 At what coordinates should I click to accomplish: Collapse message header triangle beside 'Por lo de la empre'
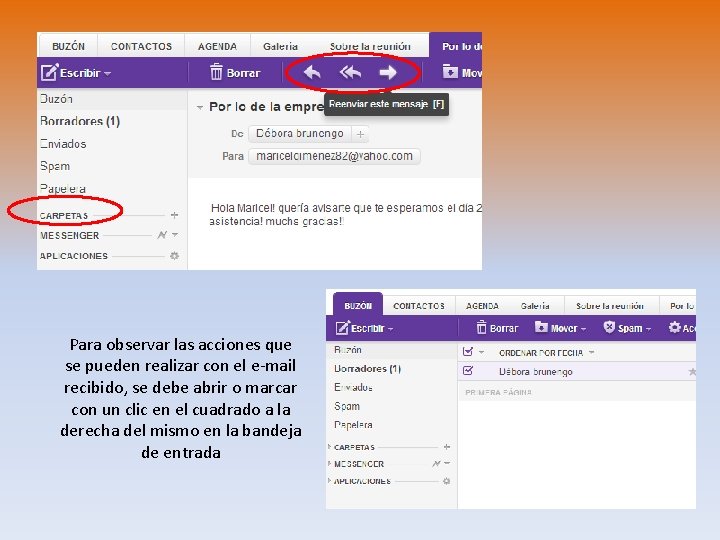click(x=200, y=107)
